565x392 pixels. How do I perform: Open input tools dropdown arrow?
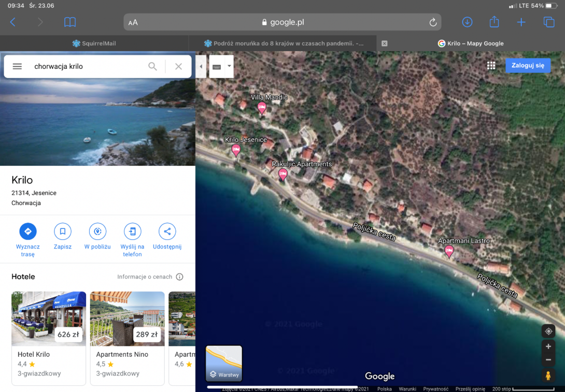click(229, 66)
